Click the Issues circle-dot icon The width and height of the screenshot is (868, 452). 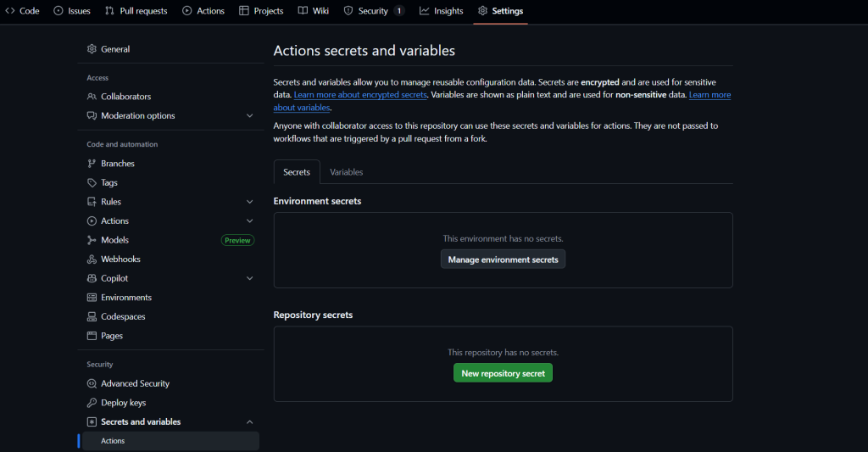coord(58,10)
